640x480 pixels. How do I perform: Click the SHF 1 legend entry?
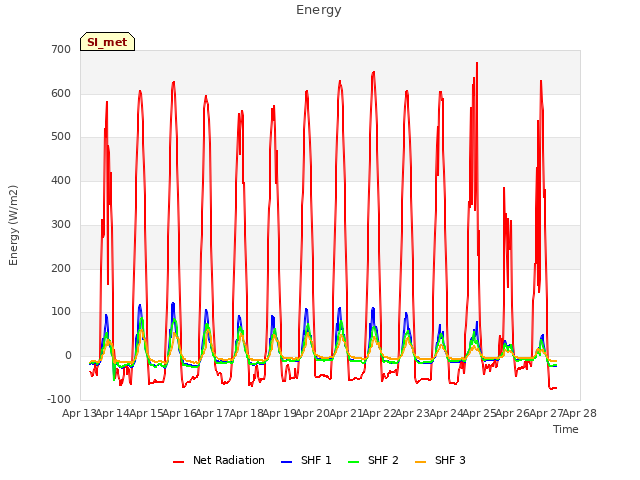coord(306,460)
